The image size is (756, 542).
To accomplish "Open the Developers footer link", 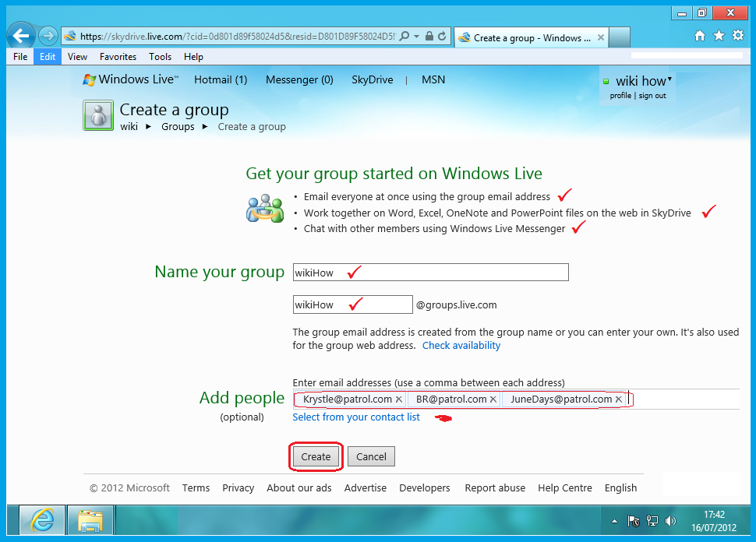I will (425, 488).
